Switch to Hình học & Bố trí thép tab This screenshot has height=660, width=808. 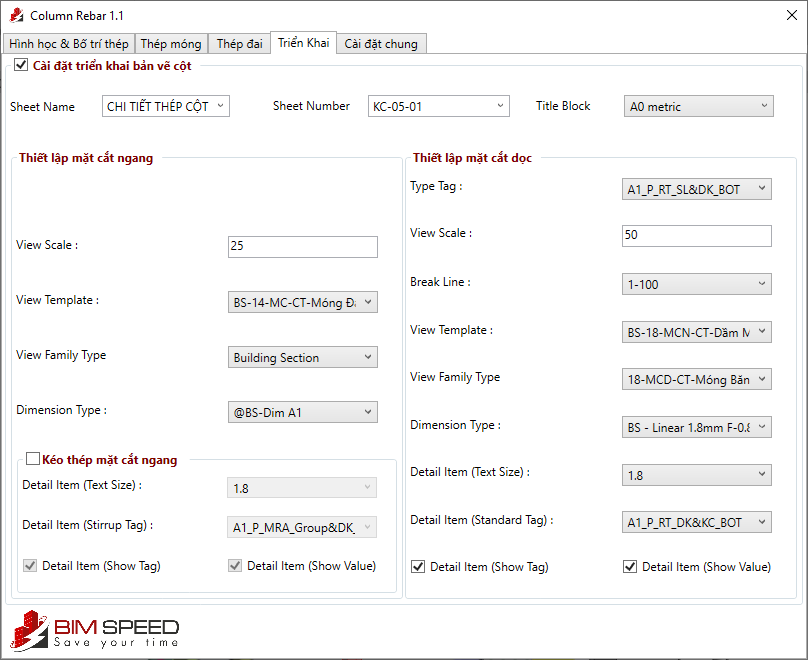[69, 43]
